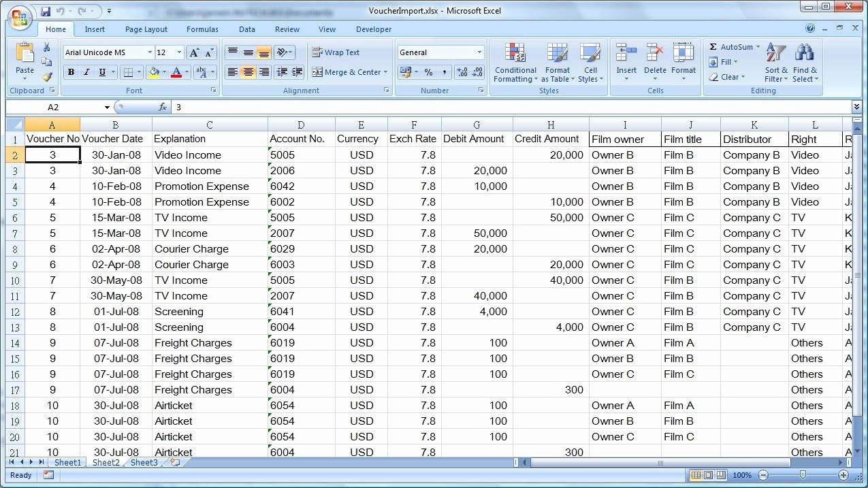
Task: Switch to the Formulas tab
Action: [x=202, y=29]
